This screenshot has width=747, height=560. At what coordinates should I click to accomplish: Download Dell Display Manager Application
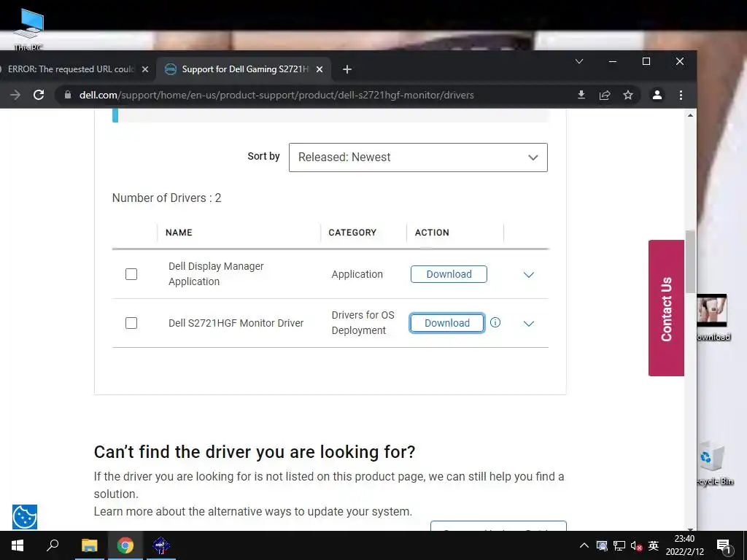coord(449,274)
